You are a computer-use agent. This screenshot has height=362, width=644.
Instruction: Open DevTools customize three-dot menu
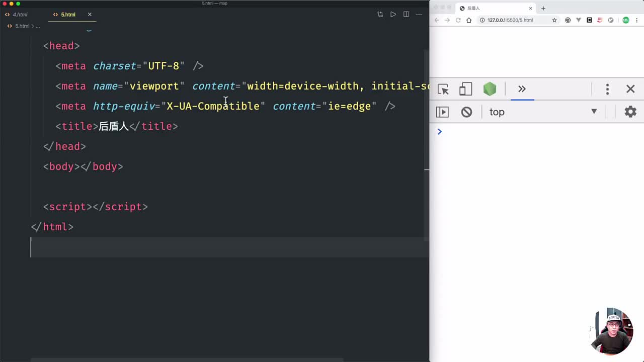tap(607, 89)
